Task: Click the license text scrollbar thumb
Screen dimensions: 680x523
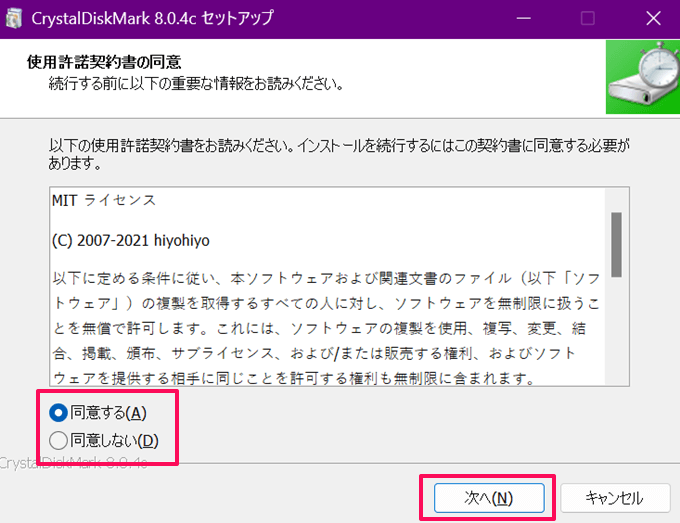Action: [x=616, y=244]
